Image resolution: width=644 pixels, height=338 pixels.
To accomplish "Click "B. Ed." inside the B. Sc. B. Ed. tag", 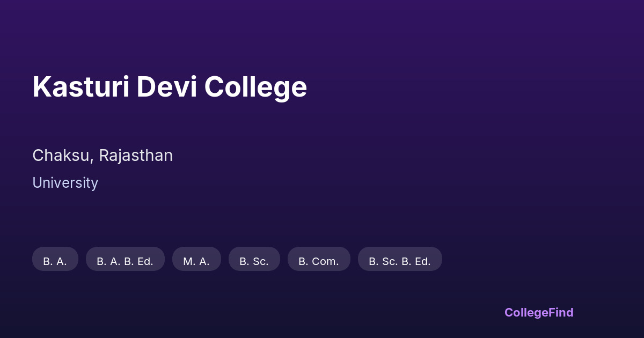I will [416, 261].
